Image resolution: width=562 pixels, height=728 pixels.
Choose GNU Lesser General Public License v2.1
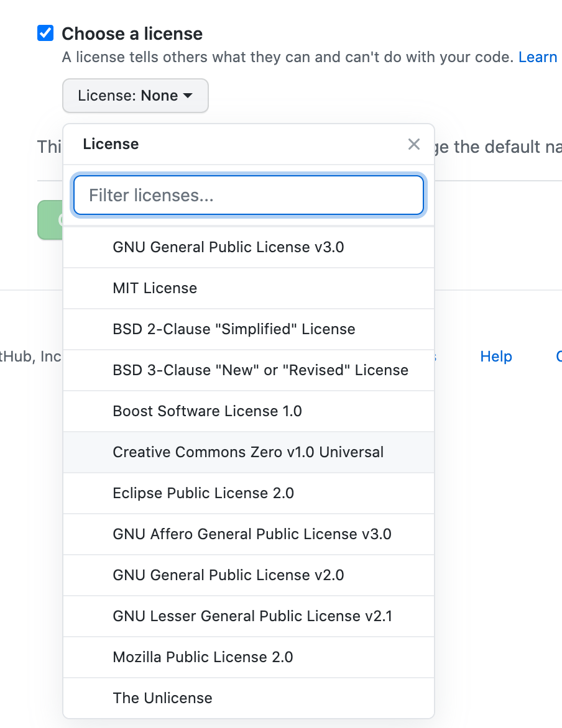tap(250, 616)
